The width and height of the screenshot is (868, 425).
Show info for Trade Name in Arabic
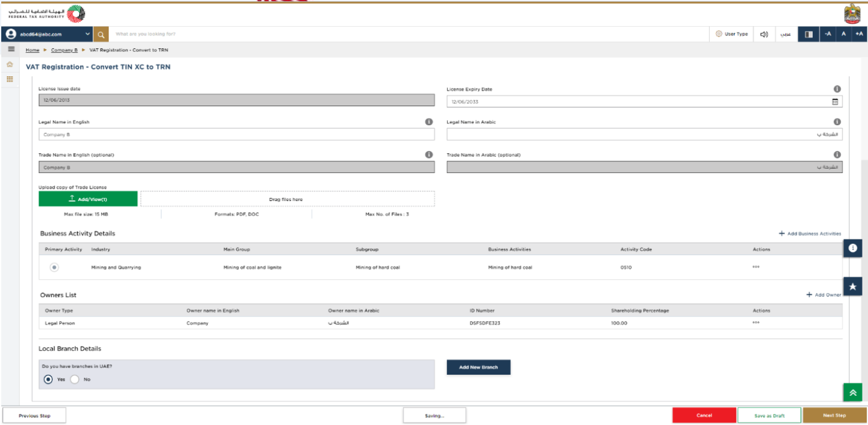pos(837,154)
